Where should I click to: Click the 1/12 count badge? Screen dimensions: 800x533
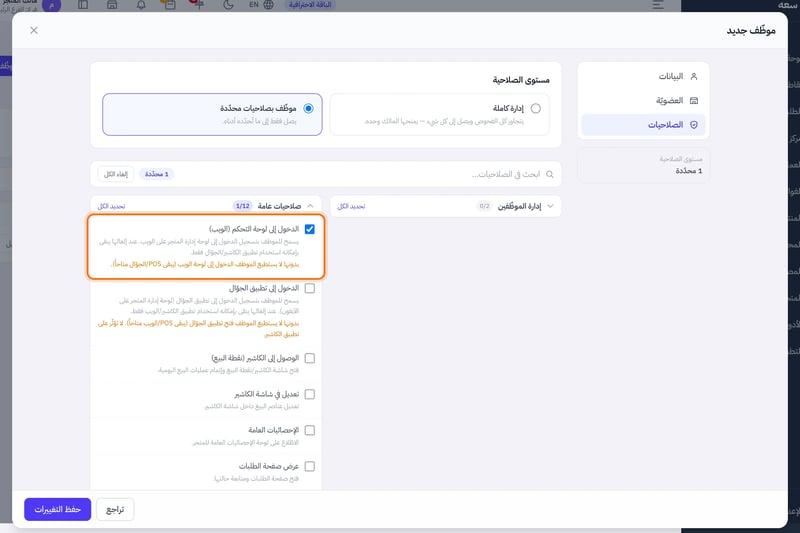point(242,206)
